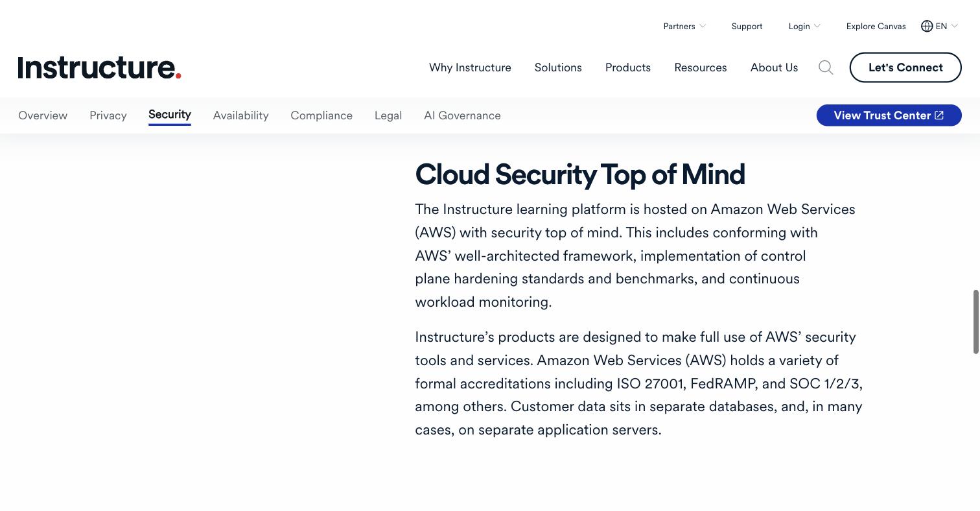Open the Products menu
980x511 pixels.
pyautogui.click(x=628, y=67)
